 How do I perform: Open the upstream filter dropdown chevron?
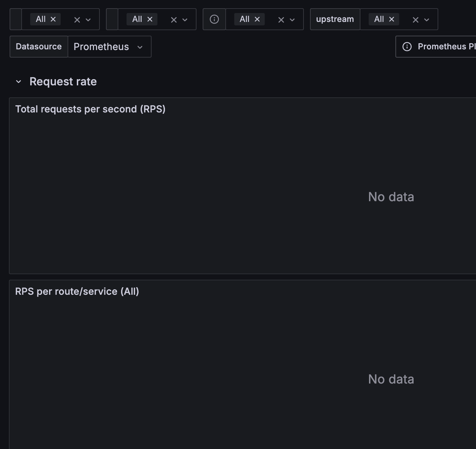coord(427,20)
